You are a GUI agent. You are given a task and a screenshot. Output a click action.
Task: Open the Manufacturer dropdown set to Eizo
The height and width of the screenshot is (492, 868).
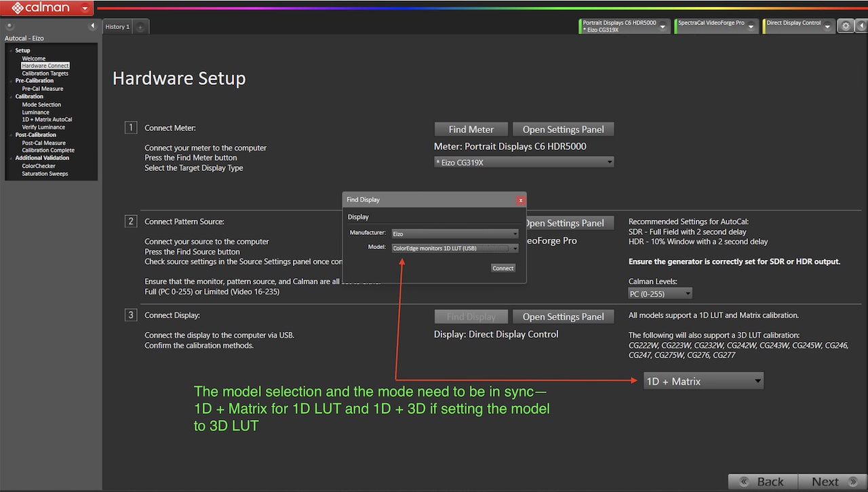(455, 233)
